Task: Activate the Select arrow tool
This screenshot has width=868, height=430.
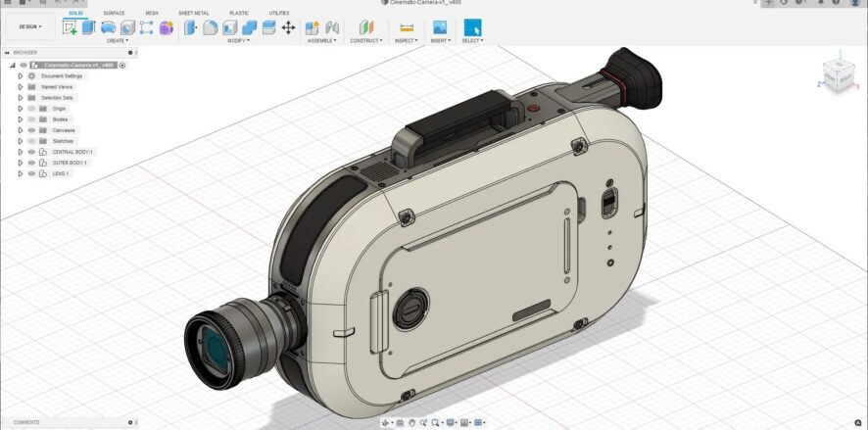Action: [x=472, y=27]
